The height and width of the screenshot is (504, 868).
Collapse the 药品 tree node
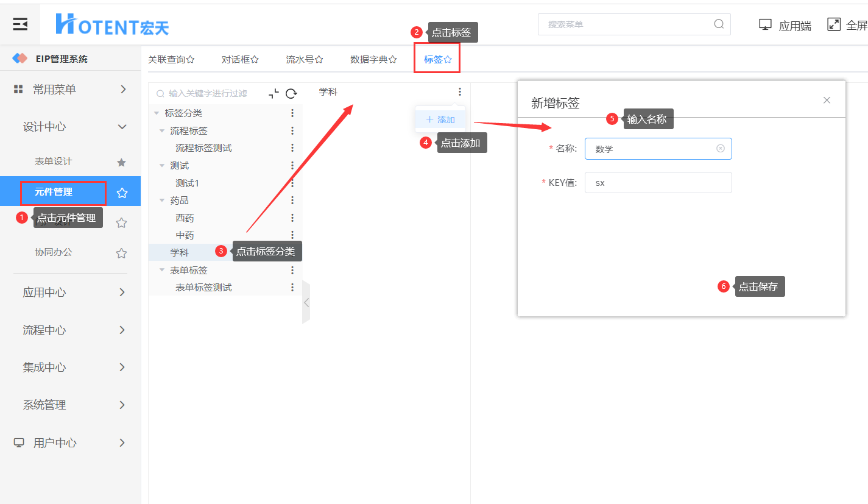[x=162, y=201]
